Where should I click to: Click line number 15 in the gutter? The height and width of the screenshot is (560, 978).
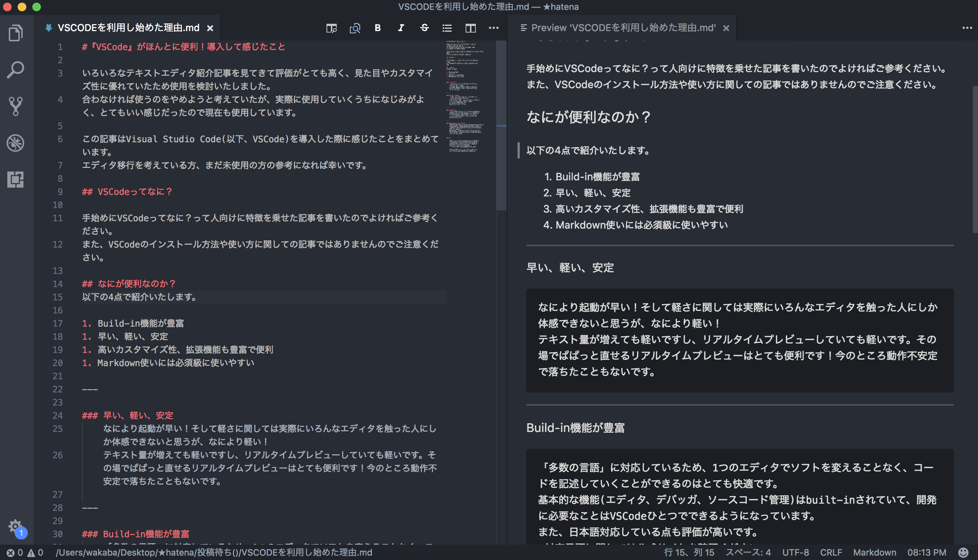tap(57, 297)
